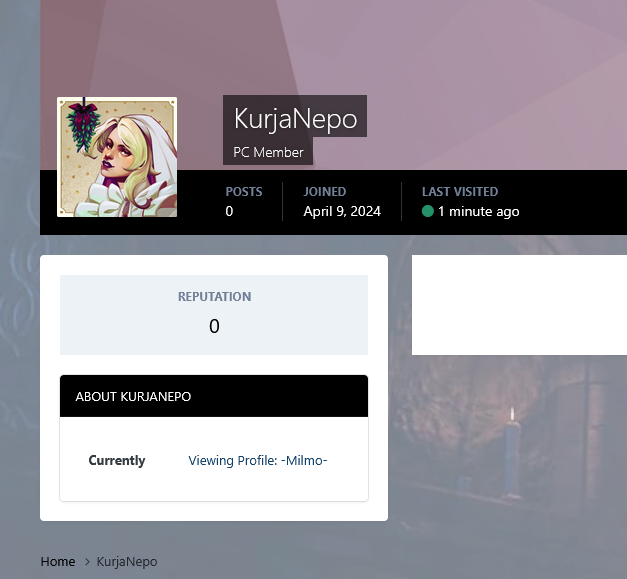627x579 pixels.
Task: Click the Currently label
Action: [x=117, y=460]
